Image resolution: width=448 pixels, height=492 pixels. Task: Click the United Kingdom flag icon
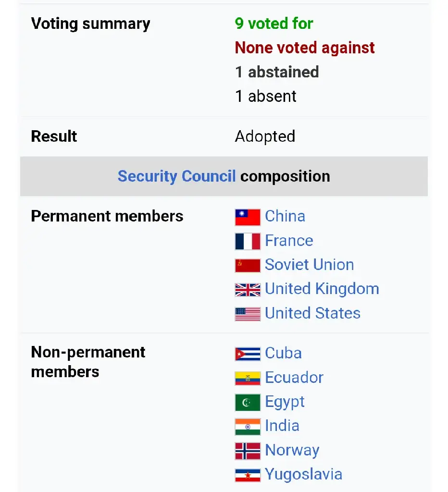point(248,290)
